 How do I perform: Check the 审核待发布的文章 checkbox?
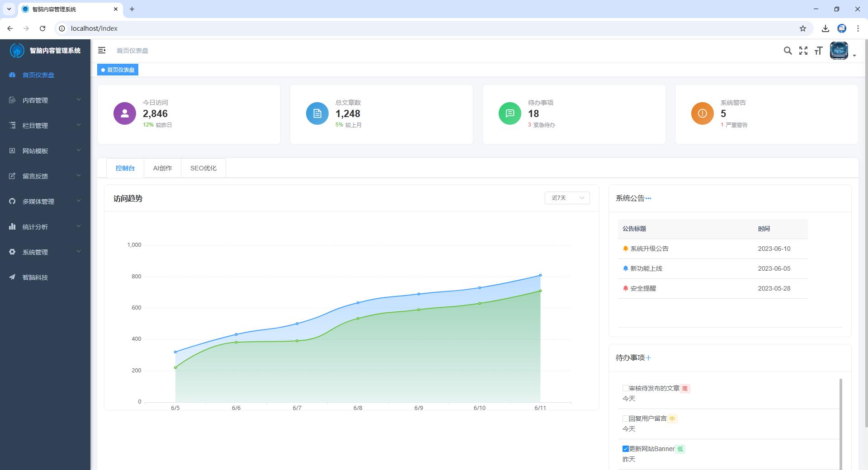(625, 388)
